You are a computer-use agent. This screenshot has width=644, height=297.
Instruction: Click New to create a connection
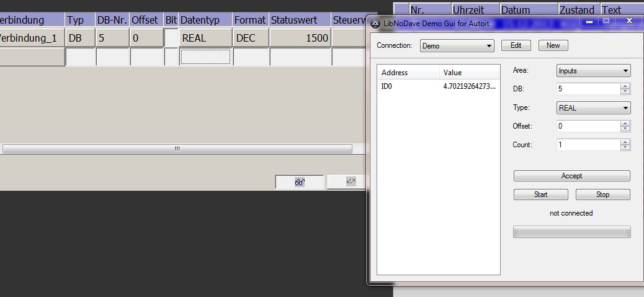[553, 45]
